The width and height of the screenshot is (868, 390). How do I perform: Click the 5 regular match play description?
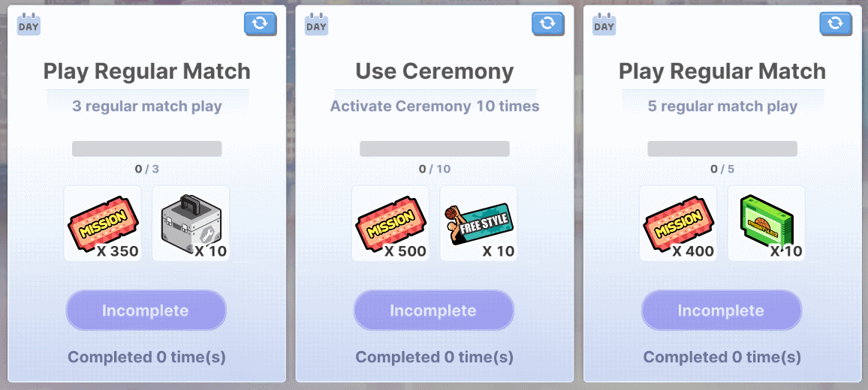click(722, 106)
